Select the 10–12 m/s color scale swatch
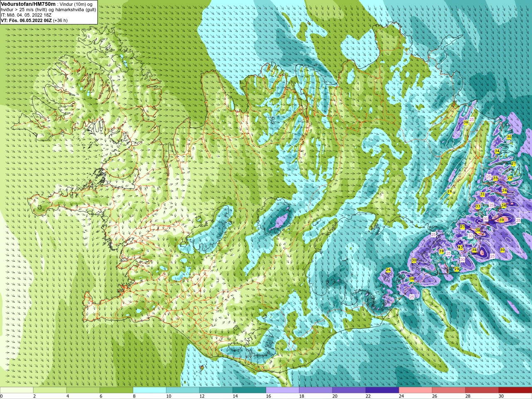532x399 pixels. [x=183, y=390]
